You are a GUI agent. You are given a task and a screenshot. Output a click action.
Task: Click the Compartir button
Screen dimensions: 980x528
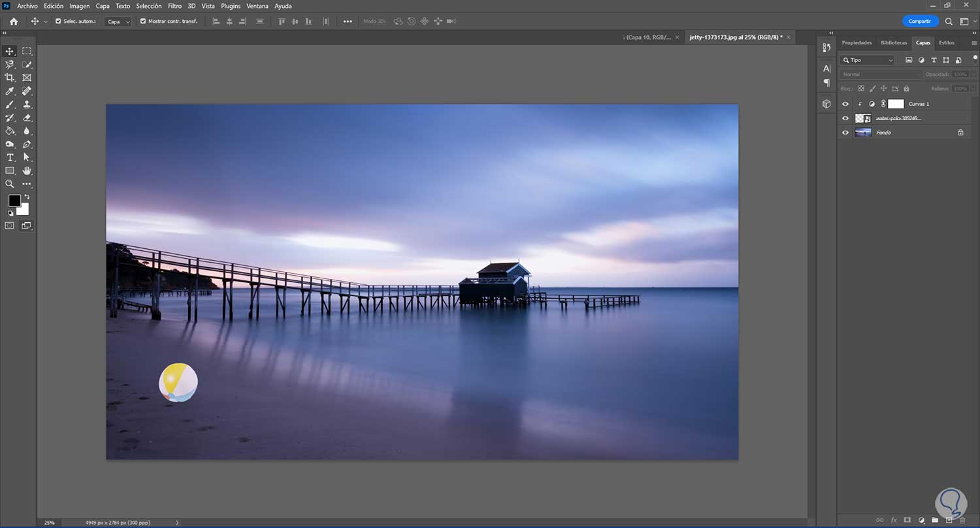tap(919, 22)
